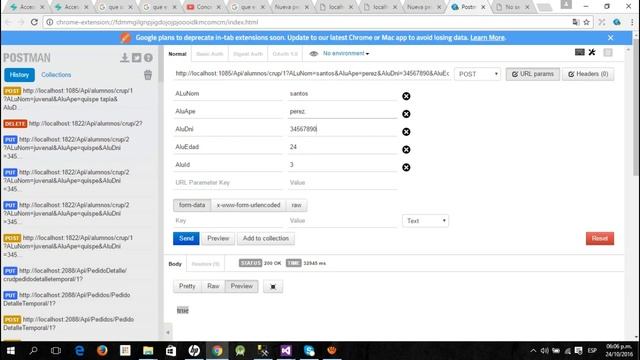This screenshot has height=360, width=640.
Task: Click the request Preview button
Action: click(x=218, y=238)
